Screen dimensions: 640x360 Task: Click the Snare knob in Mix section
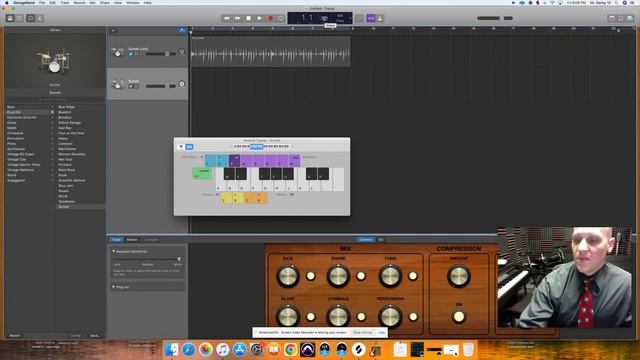coord(338,276)
